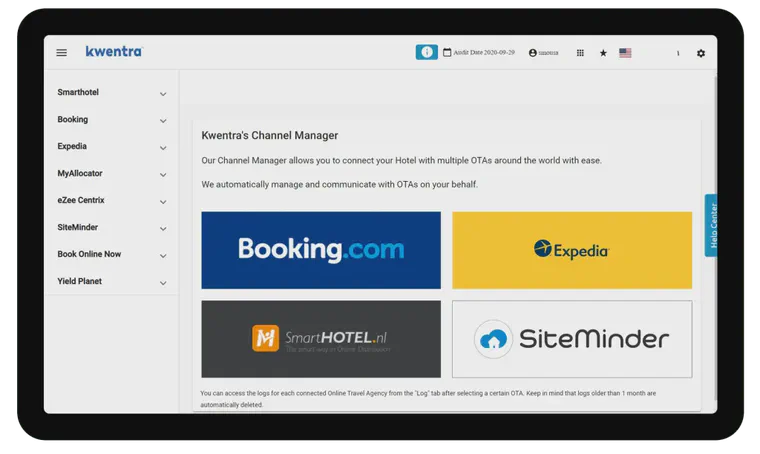Open the Booking.com channel tile
The width and height of the screenshot is (760, 454).
[321, 250]
